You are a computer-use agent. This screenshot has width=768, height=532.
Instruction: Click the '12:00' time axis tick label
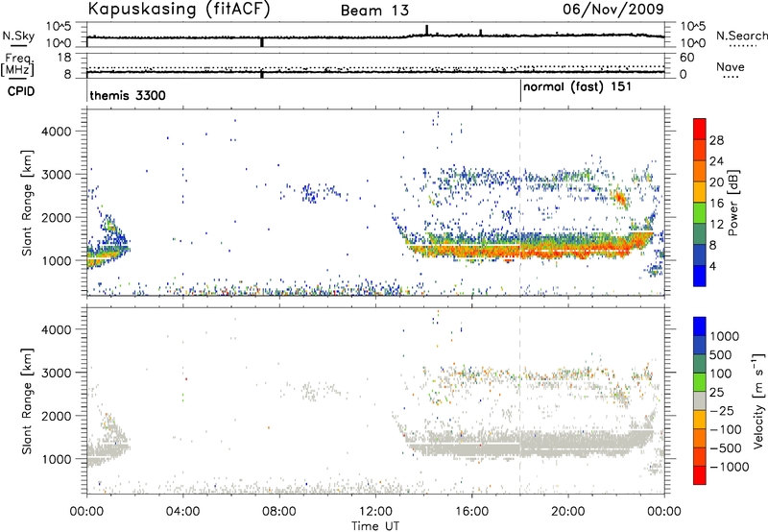click(x=375, y=512)
